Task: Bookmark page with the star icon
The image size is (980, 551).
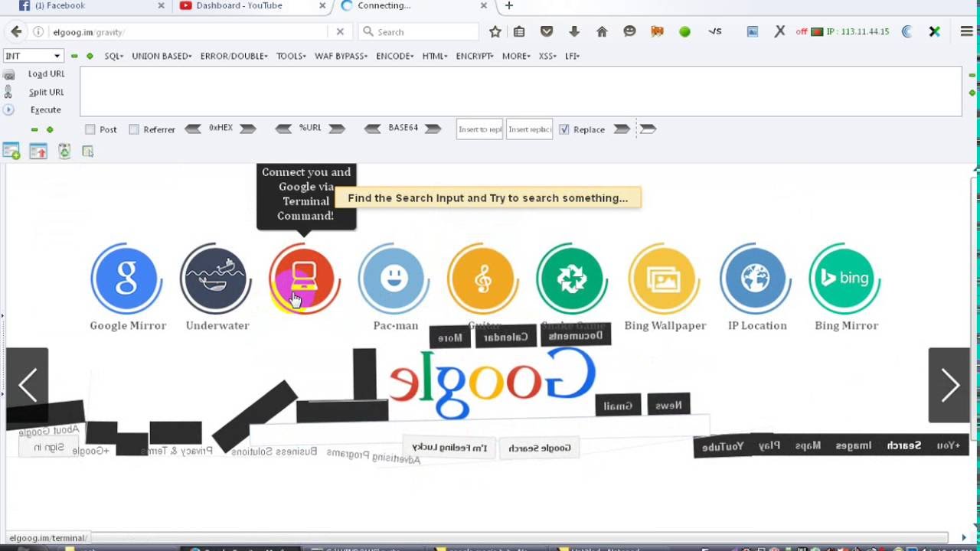Action: click(495, 31)
